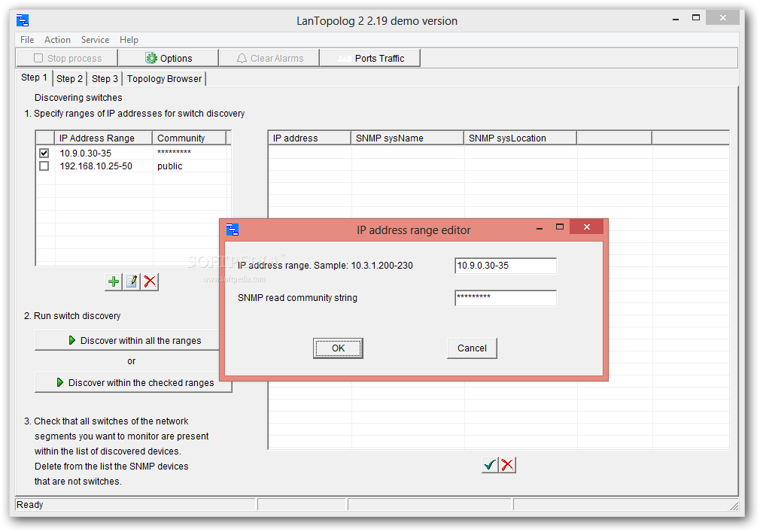Minimize the IP address range editor dialog
The image size is (760, 532).
pyautogui.click(x=540, y=227)
